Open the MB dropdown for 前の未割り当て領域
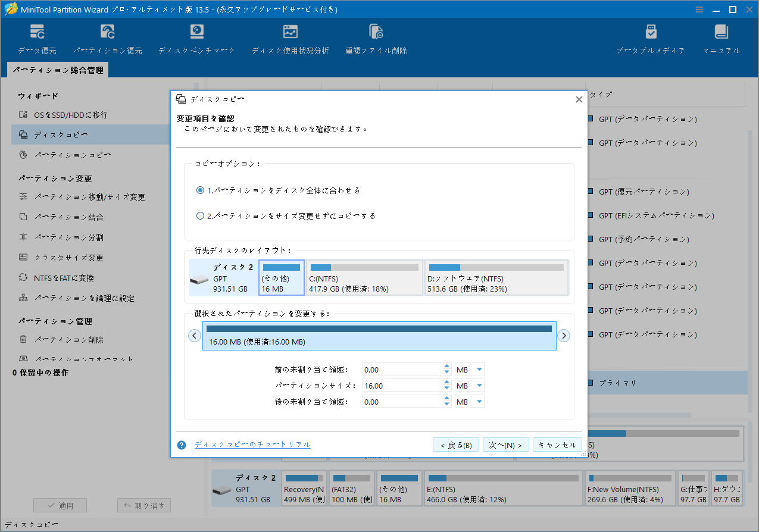Screen dimensions: 759x532 coord(469,369)
